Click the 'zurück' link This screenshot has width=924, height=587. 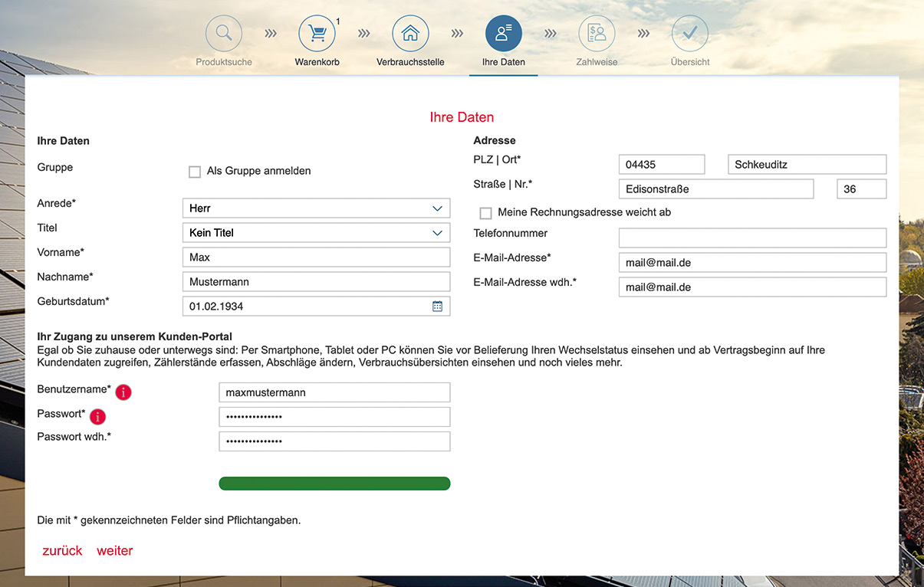click(62, 551)
